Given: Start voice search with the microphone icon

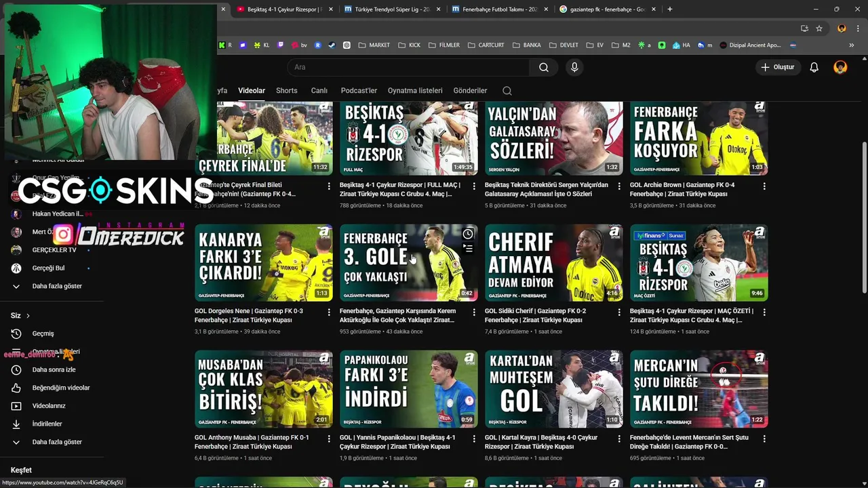Looking at the screenshot, I should (x=574, y=67).
